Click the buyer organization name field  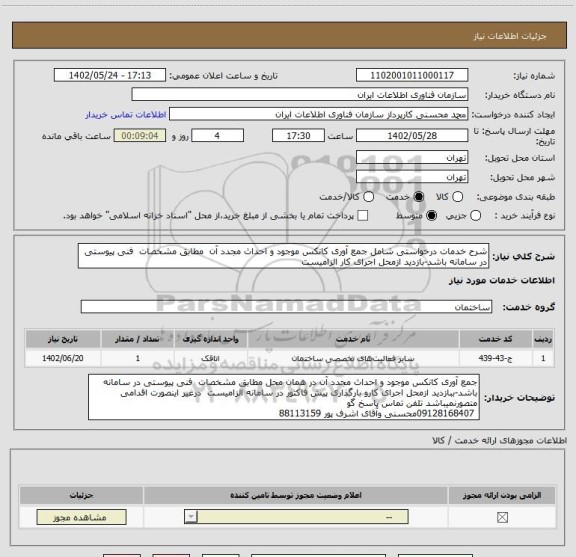pyautogui.click(x=300, y=95)
